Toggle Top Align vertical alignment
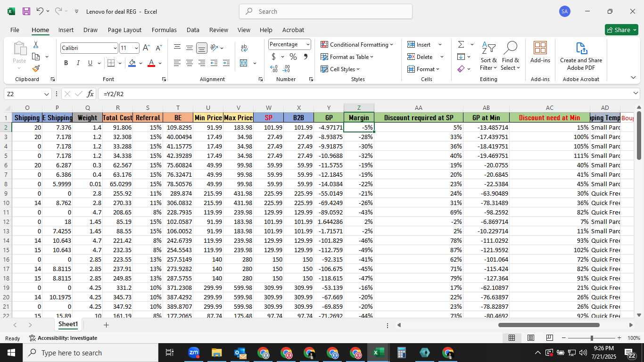644x362 pixels. point(177,48)
